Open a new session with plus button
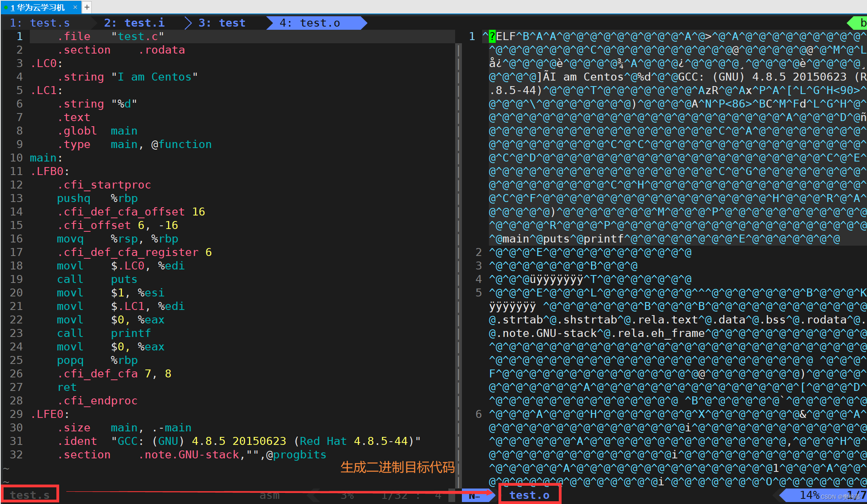The image size is (867, 504). click(87, 7)
